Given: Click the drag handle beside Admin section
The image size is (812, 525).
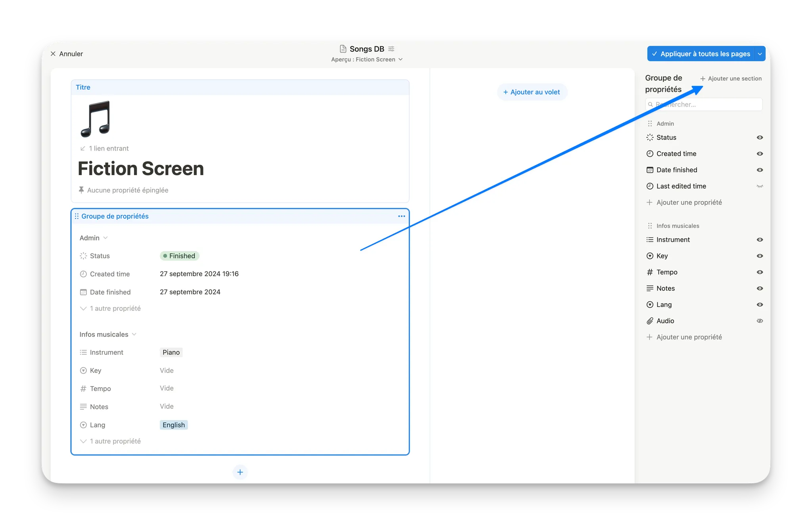Looking at the screenshot, I should (x=650, y=124).
